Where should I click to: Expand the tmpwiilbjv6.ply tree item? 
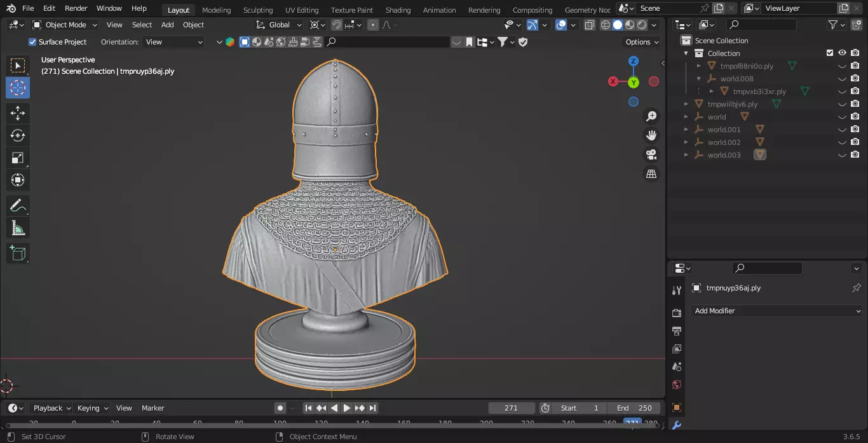tap(686, 104)
